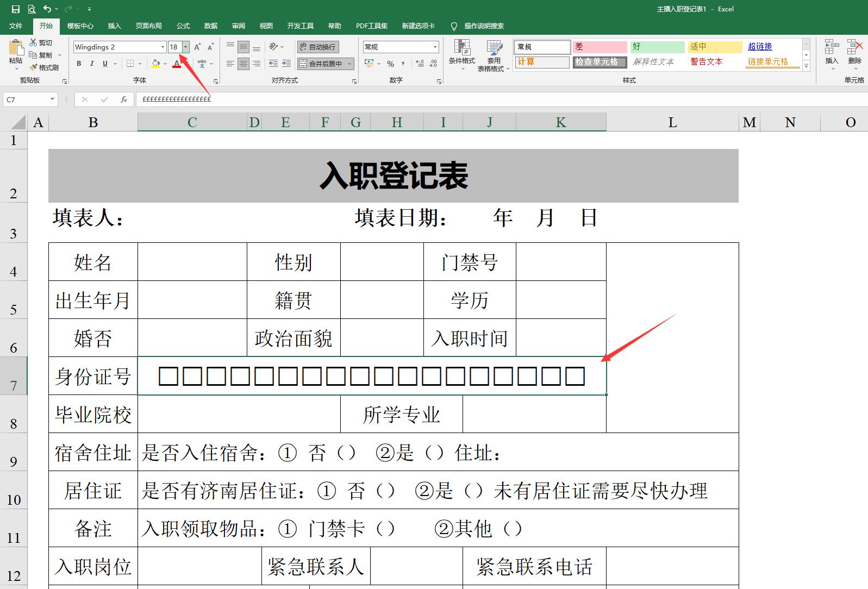The width and height of the screenshot is (868, 589).
Task: Align cell text to the left
Action: [x=230, y=64]
